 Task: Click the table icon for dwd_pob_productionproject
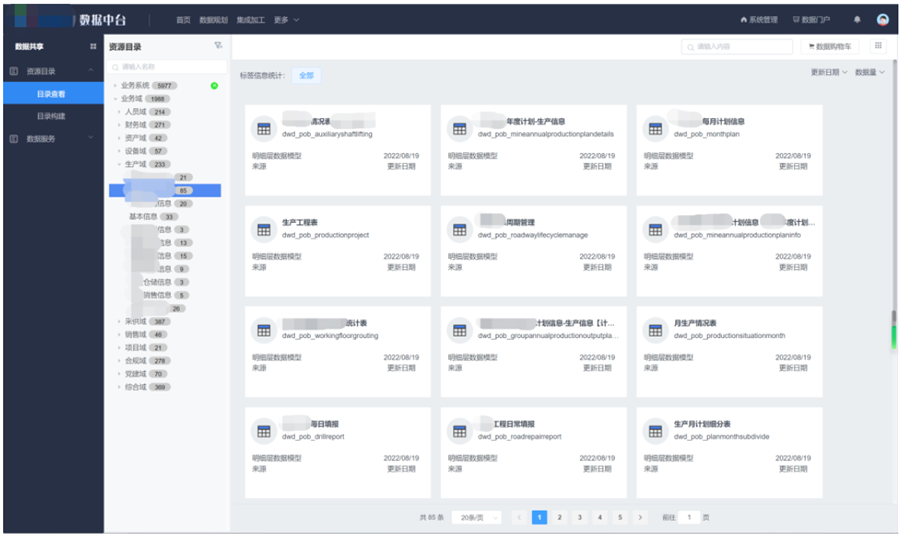click(263, 230)
